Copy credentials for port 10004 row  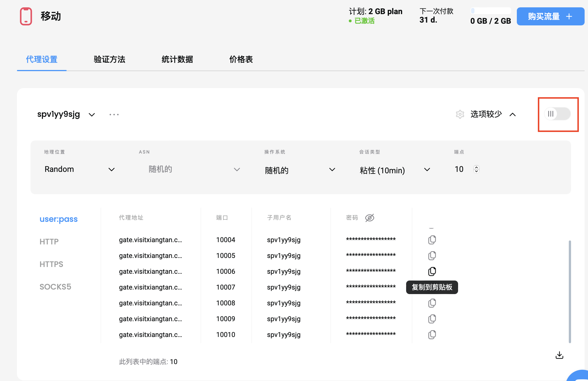click(x=432, y=240)
